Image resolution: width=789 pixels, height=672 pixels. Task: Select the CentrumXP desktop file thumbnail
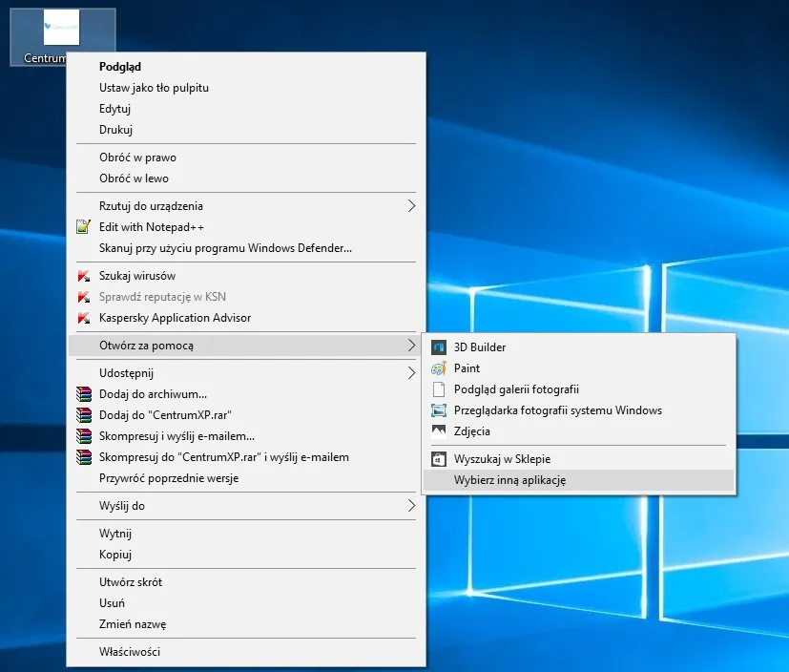62,29
